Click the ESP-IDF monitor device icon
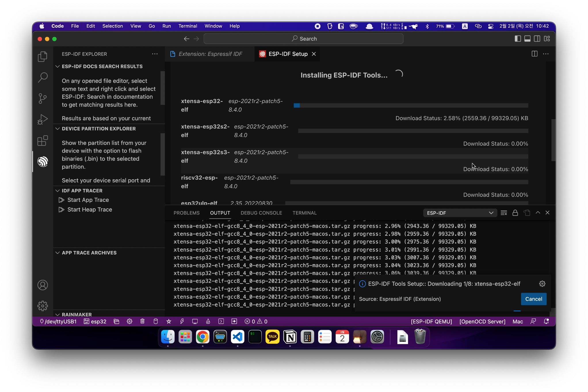The width and height of the screenshot is (588, 392). (x=195, y=321)
